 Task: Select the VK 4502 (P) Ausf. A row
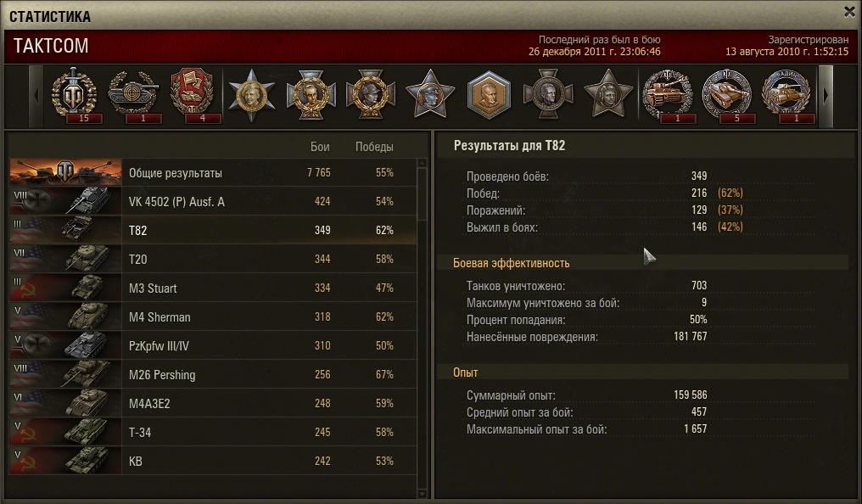213,202
